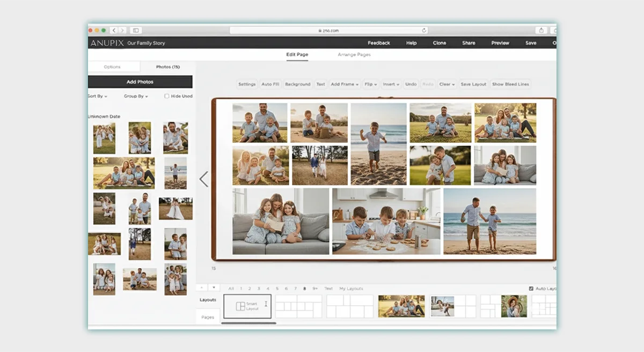The height and width of the screenshot is (352, 644).
Task: Toggle the browser sidebar icon
Action: click(136, 31)
